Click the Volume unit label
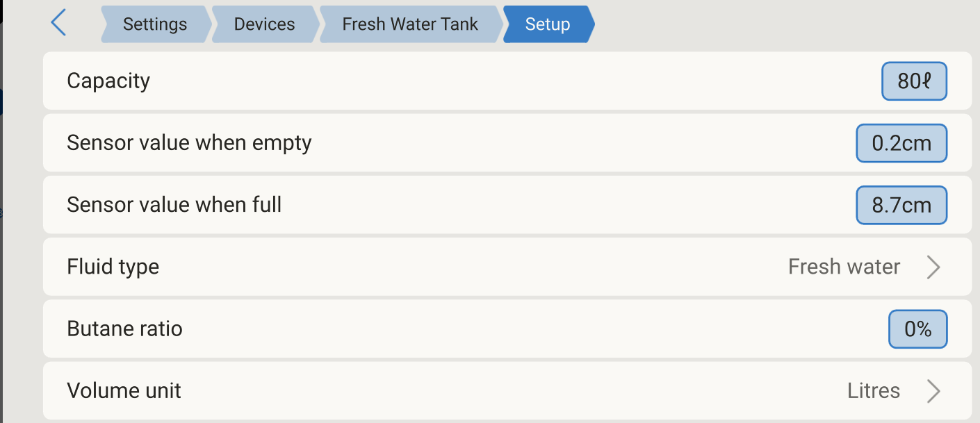980x423 pixels. 124,391
